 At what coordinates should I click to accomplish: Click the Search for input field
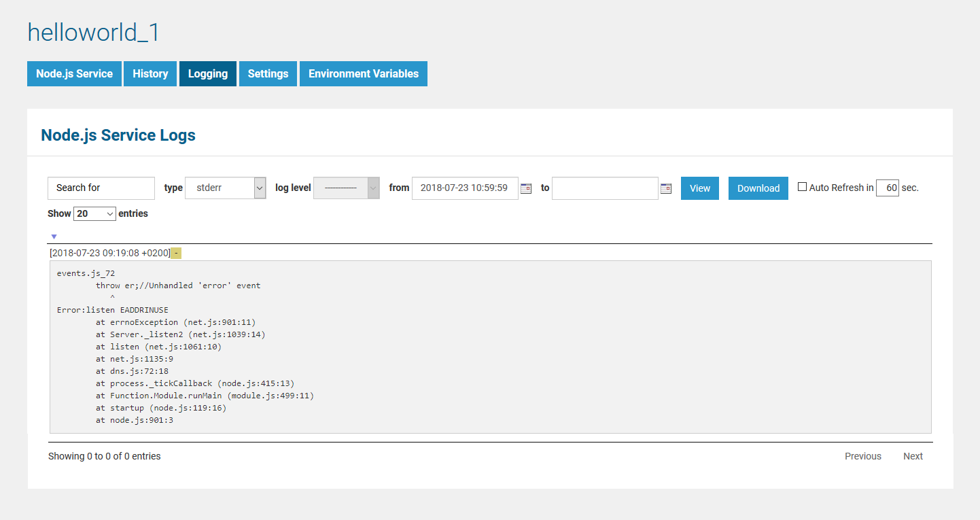point(101,188)
